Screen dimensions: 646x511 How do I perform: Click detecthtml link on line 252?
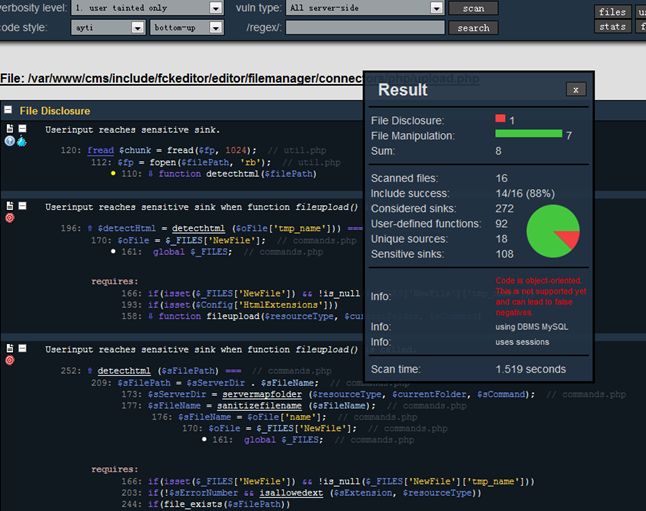(124, 371)
